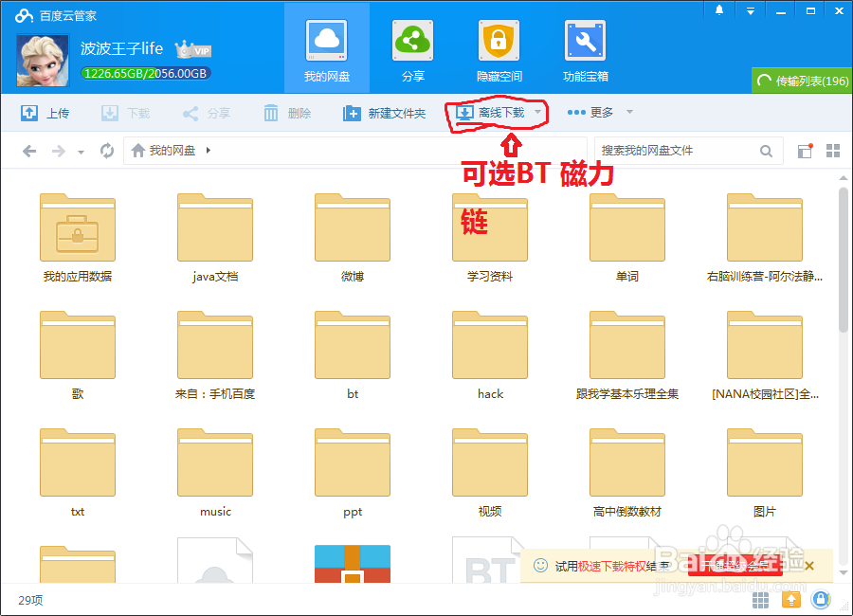Open the 来自:手机百度 folder
The image size is (853, 616).
[215, 355]
